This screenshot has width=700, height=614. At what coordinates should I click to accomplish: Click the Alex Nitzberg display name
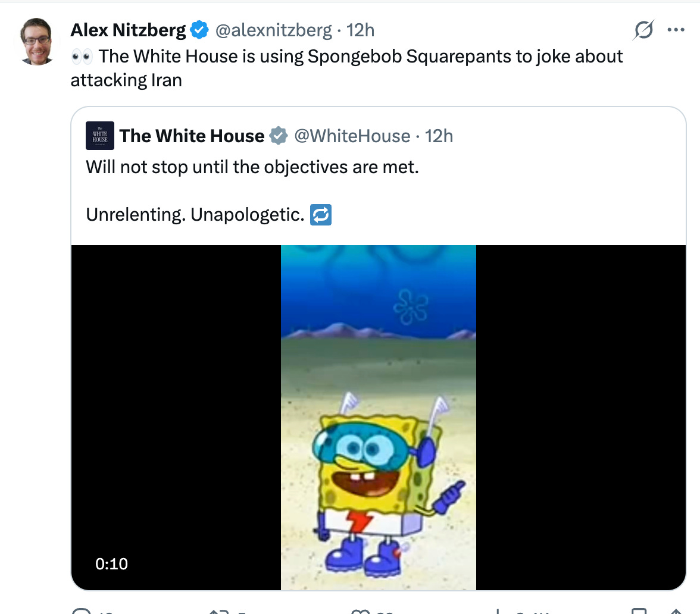(x=128, y=30)
